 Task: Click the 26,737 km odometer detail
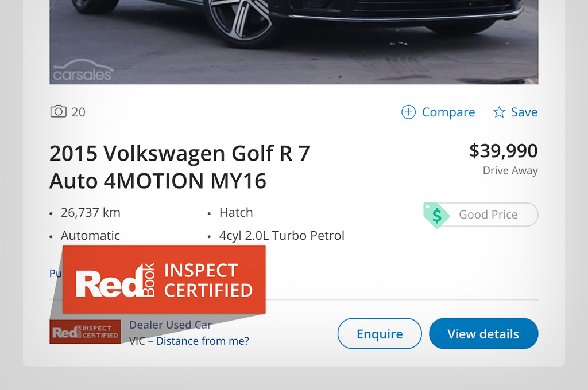91,213
